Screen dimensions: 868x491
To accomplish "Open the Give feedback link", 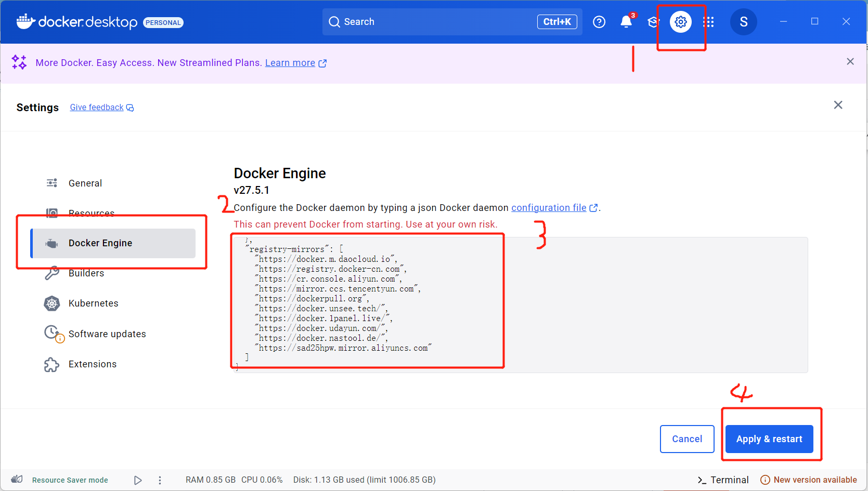I will 97,108.
